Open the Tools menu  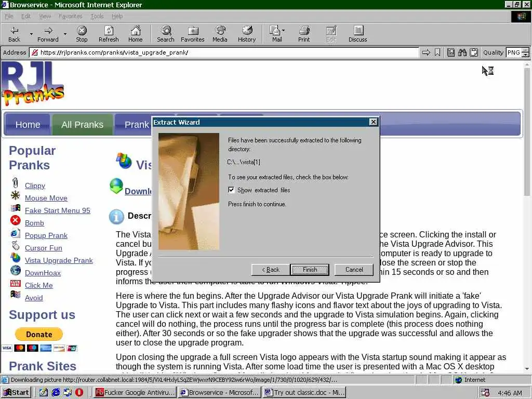[97, 16]
